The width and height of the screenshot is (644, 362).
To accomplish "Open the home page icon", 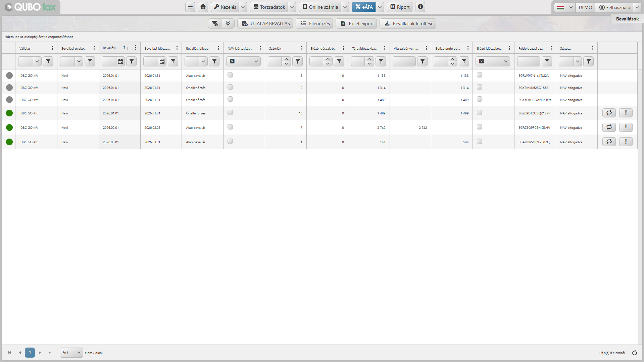I will tap(203, 7).
